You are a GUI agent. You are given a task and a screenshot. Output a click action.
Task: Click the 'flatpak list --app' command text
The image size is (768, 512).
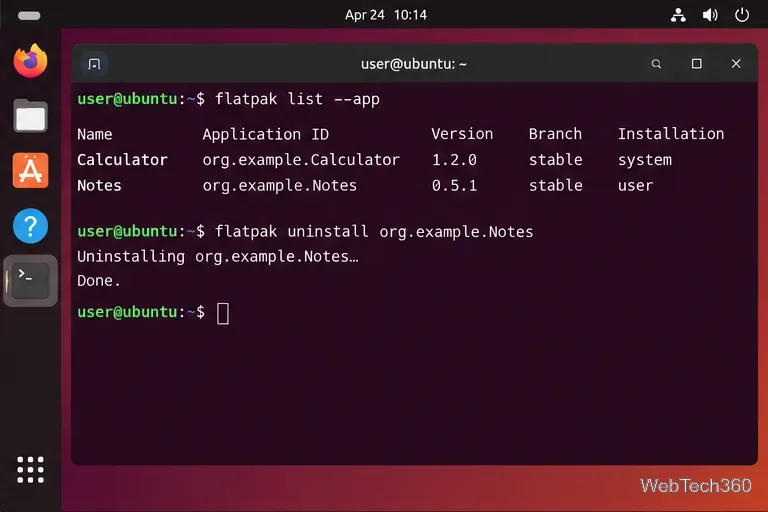point(297,99)
